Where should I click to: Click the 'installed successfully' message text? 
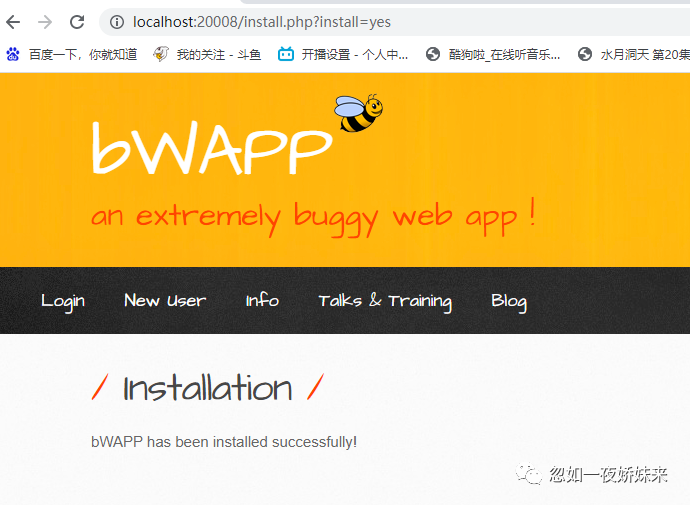(224, 442)
